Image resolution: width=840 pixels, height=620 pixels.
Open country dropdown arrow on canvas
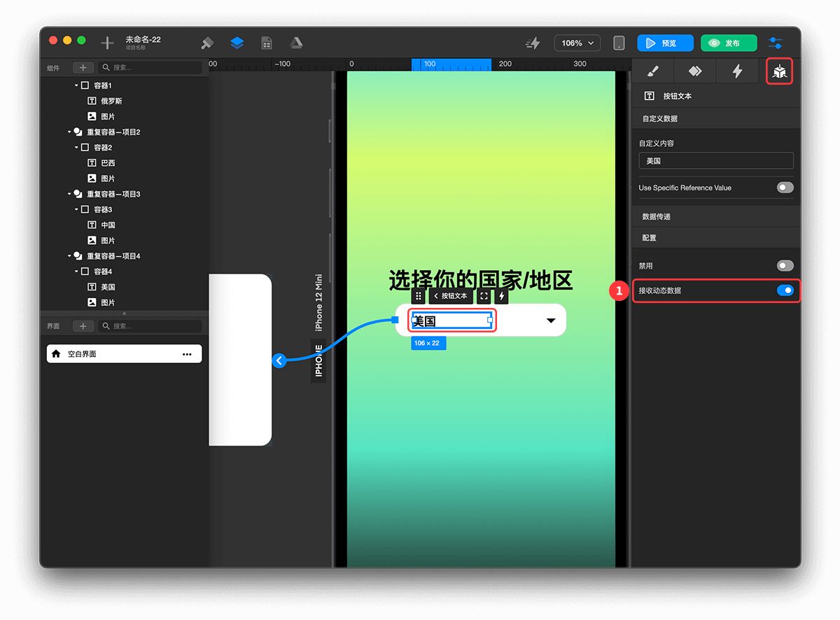551,320
